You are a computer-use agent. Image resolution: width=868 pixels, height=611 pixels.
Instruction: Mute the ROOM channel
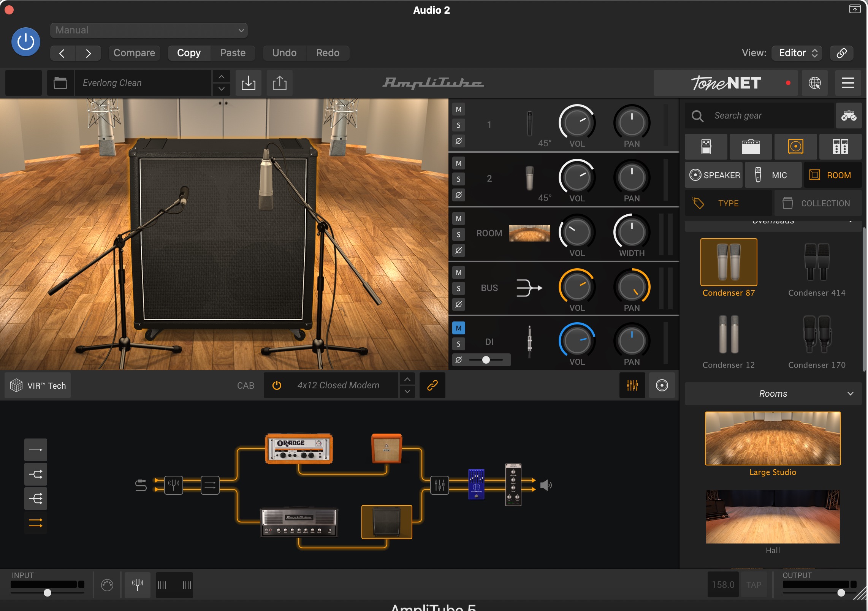[459, 219]
